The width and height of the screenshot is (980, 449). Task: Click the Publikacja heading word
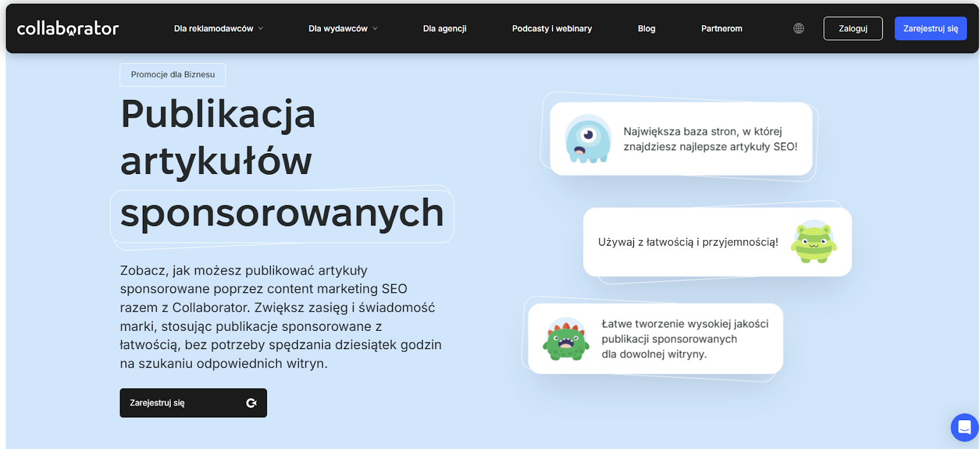[218, 114]
